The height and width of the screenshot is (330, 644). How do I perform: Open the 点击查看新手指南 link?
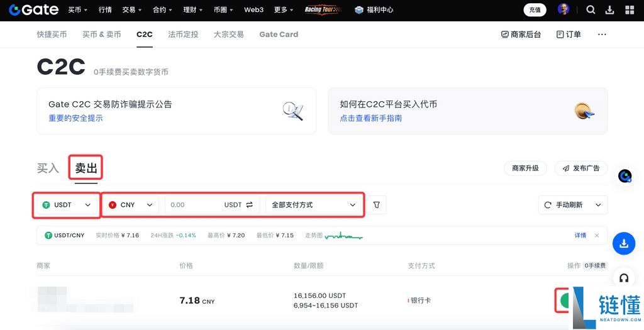coord(371,118)
